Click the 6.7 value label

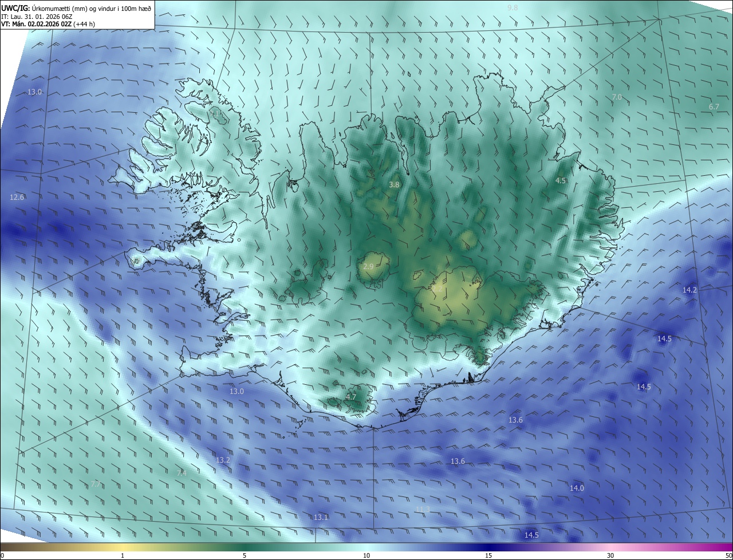pos(714,107)
